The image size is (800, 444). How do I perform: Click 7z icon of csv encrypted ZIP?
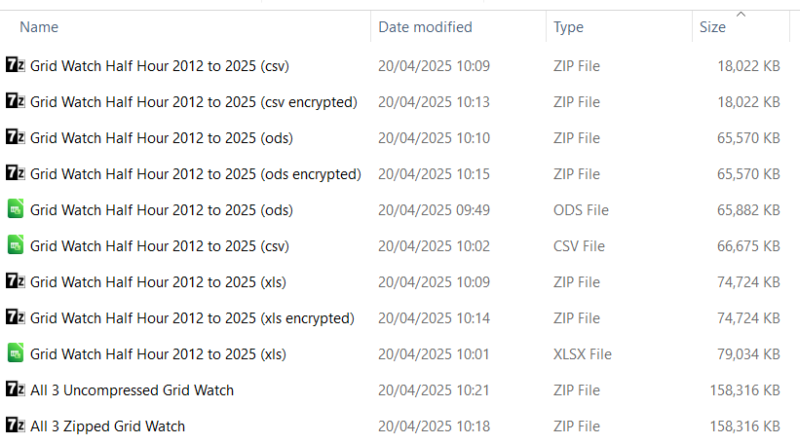click(15, 101)
